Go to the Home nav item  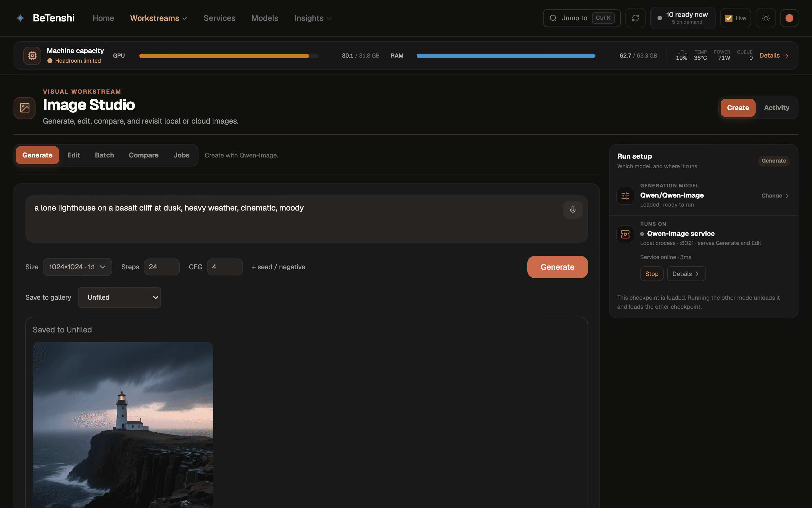(103, 18)
